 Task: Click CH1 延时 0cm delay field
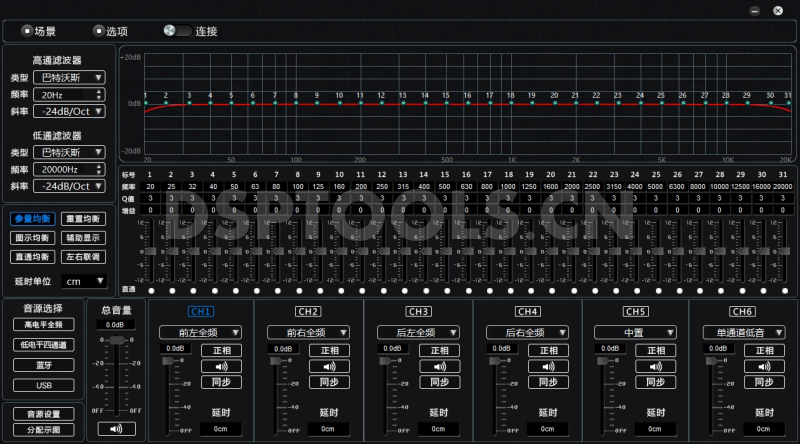(x=220, y=429)
